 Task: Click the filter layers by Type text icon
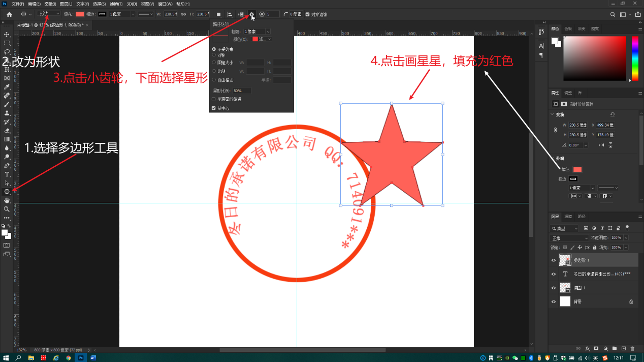[x=602, y=228]
